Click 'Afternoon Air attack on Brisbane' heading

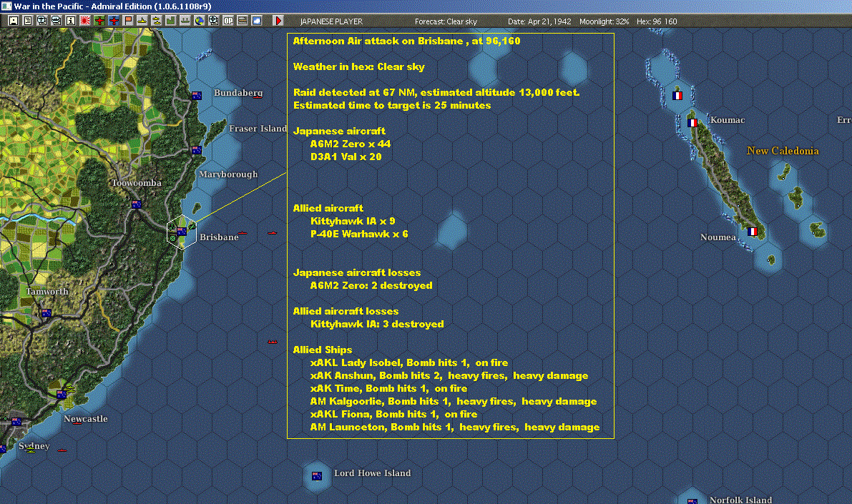click(x=378, y=41)
